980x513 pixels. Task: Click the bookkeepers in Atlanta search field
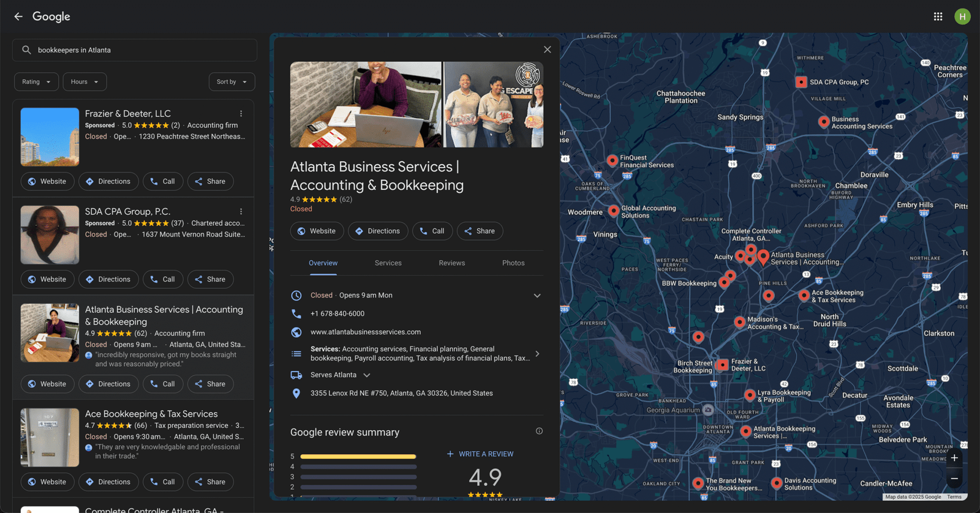(x=135, y=50)
